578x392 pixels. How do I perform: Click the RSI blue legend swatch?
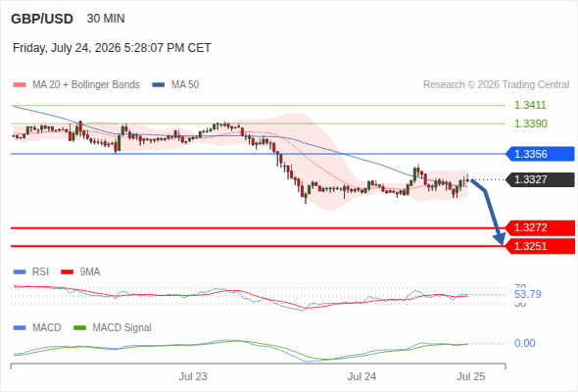[x=20, y=272]
